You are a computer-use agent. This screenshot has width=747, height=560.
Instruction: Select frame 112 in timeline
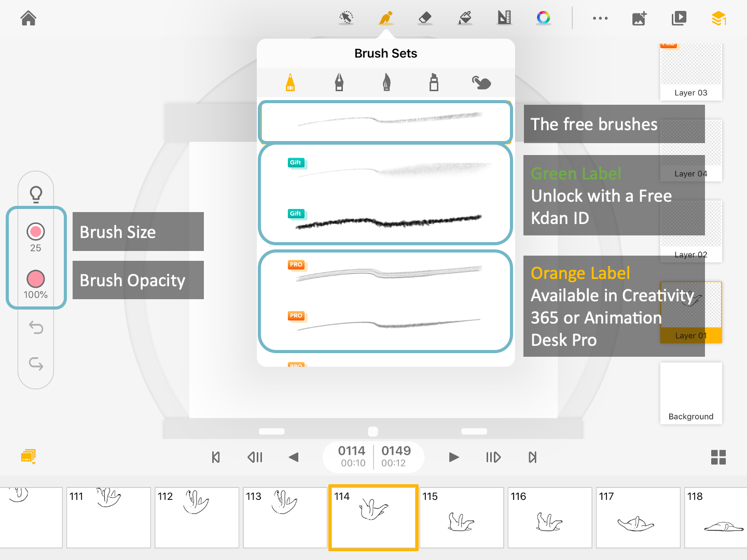tap(197, 517)
